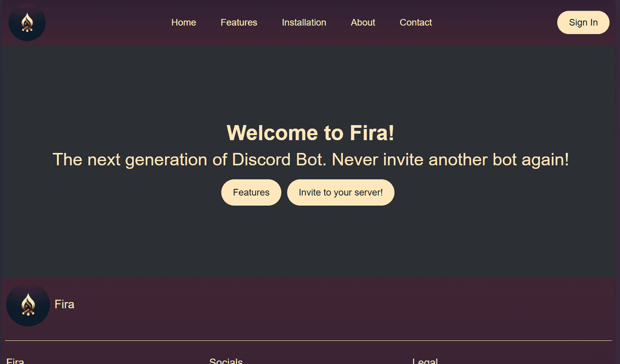Click the Fira brand name beside footer logo
The width and height of the screenshot is (620, 364).
(64, 304)
